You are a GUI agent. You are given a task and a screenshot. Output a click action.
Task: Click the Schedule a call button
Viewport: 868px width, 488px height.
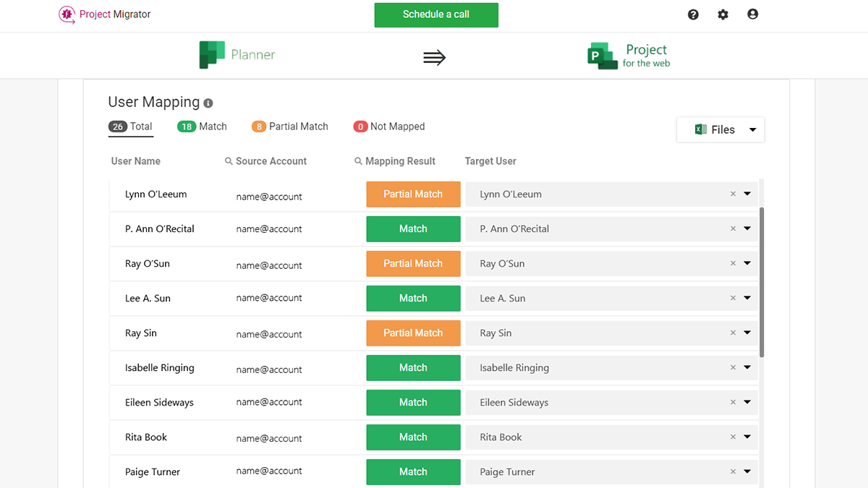coord(435,14)
